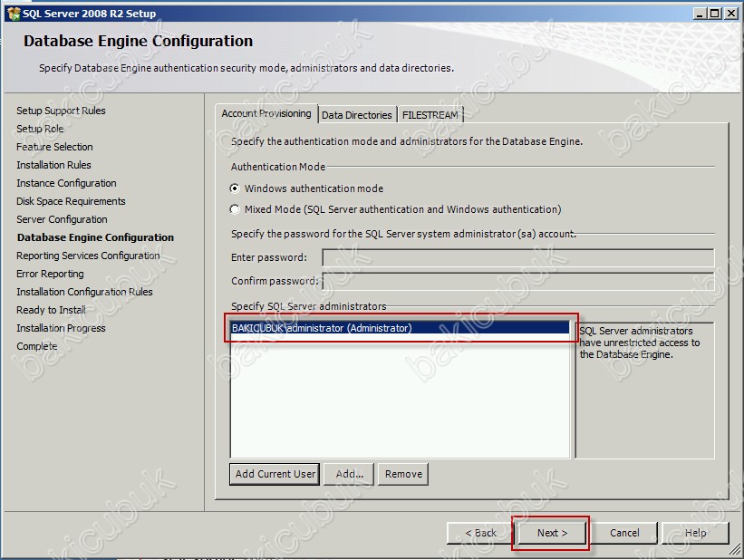Click the Enter password field
Screen dimensions: 744x560
pyautogui.click(x=518, y=257)
